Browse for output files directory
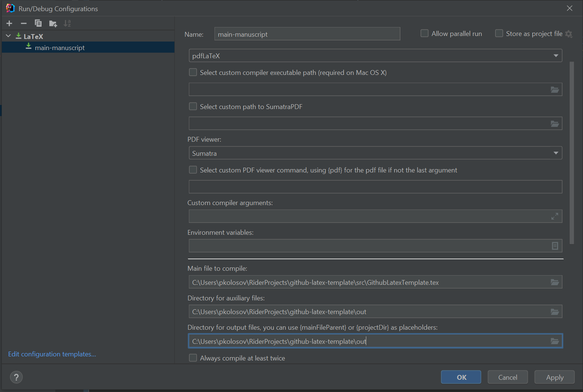This screenshot has width=583, height=392. click(x=555, y=341)
